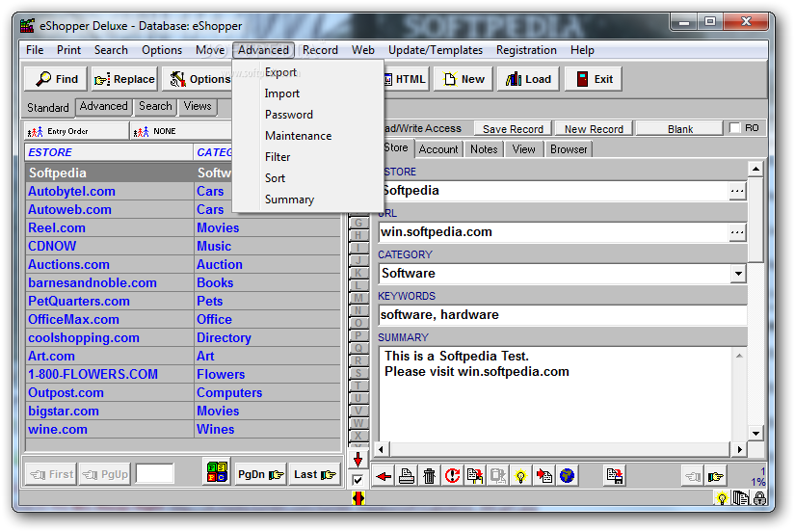Viewport: 795px width, 532px height.
Task: Click into the Keywords input field
Action: pos(563,315)
